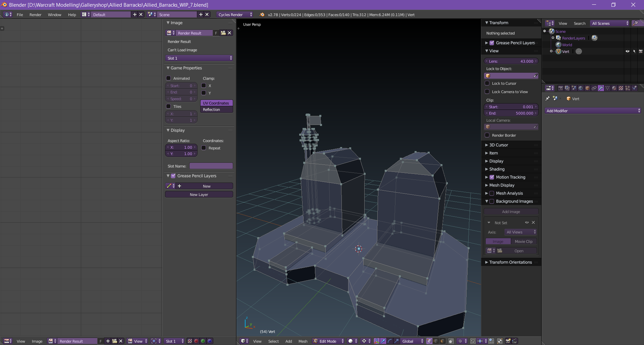644x345 pixels.
Task: Enable Lock to Cursor checkbox
Action: tap(487, 83)
